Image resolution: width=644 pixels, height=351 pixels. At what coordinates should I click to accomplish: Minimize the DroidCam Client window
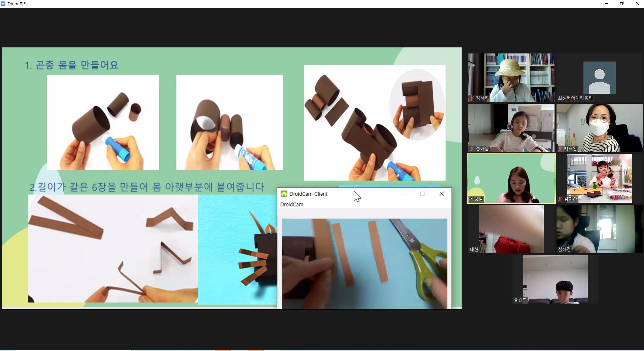403,194
